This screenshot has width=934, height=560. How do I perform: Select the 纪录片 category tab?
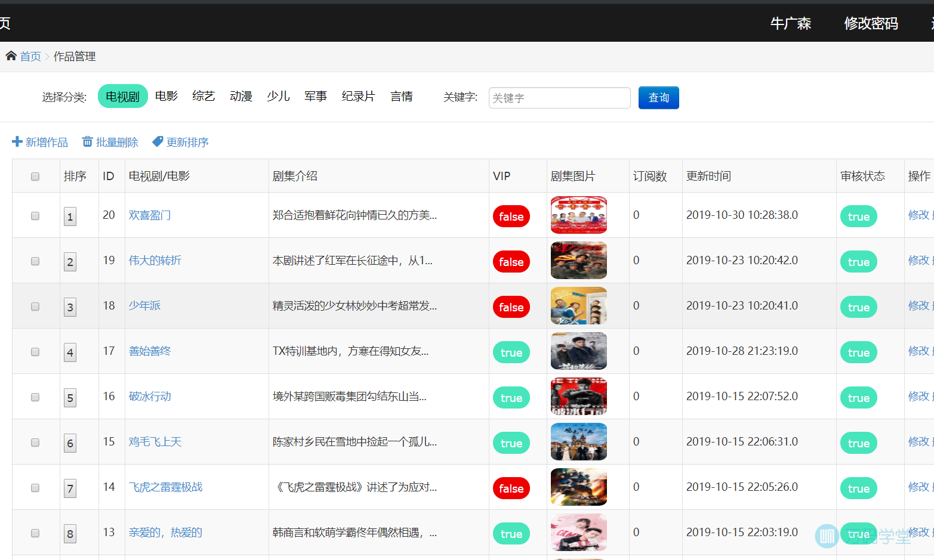point(358,96)
